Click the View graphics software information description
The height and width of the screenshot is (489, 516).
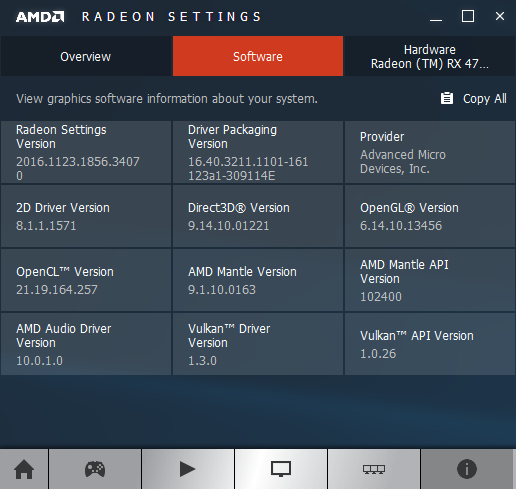click(x=167, y=99)
